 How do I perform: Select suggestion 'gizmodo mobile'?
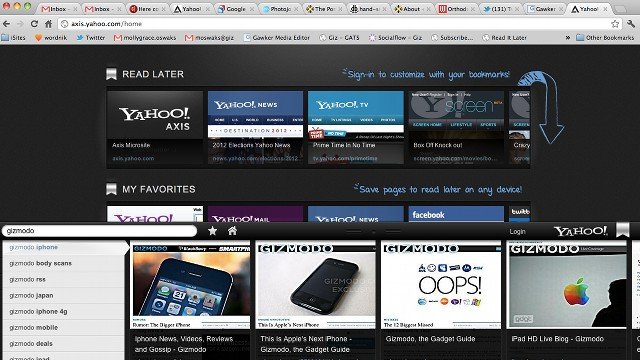tap(63, 327)
